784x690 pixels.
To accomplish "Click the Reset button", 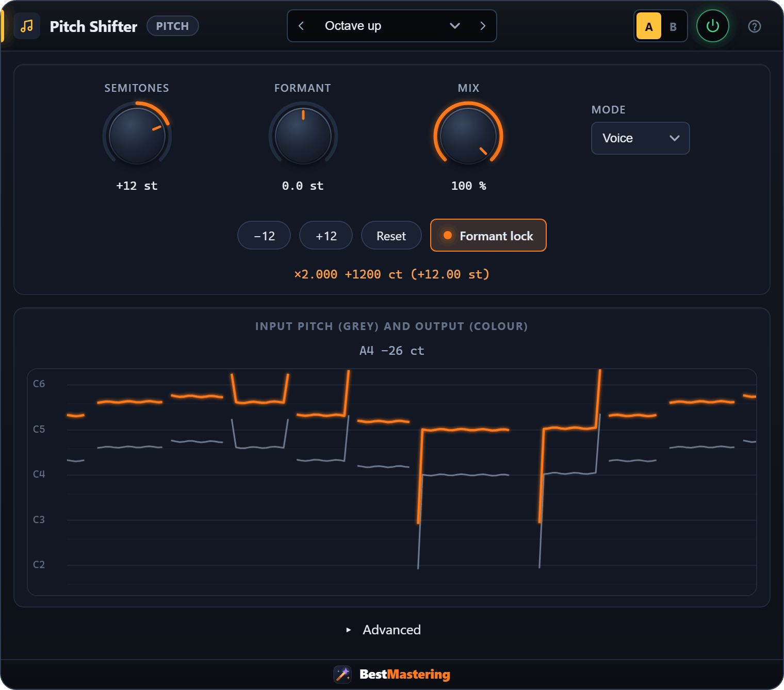I will [391, 235].
